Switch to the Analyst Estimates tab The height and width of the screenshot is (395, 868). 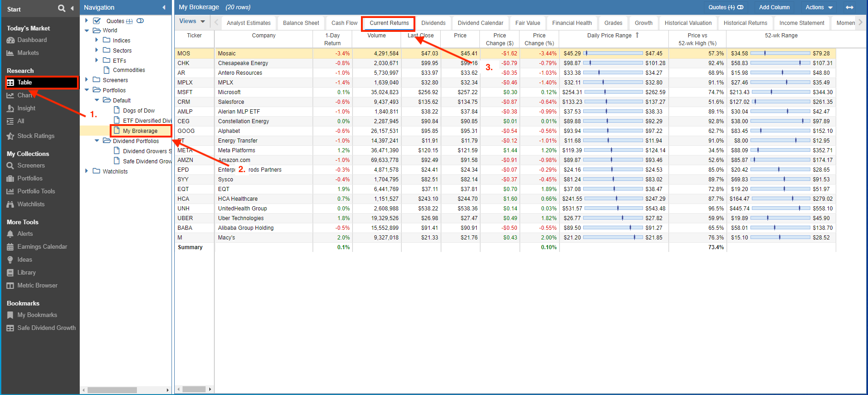[x=249, y=23]
